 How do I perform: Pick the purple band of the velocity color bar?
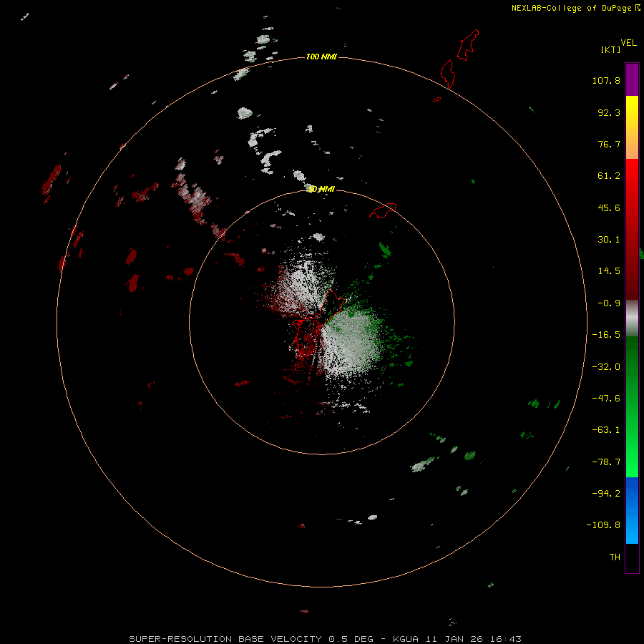click(632, 79)
